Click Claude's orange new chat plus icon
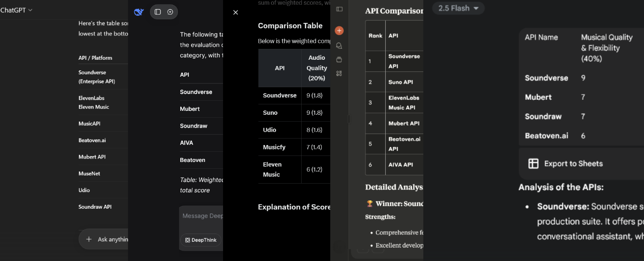Viewport: 644px width, 261px height. pyautogui.click(x=339, y=31)
